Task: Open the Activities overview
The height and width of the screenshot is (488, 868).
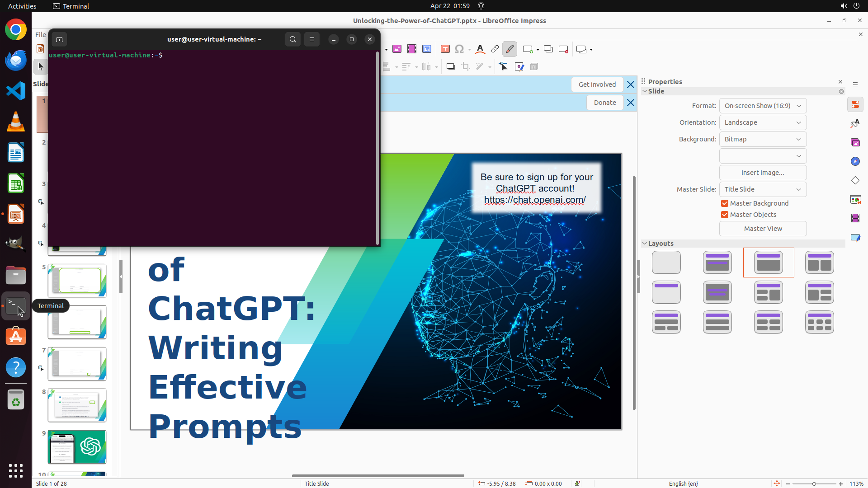Action: pyautogui.click(x=22, y=6)
